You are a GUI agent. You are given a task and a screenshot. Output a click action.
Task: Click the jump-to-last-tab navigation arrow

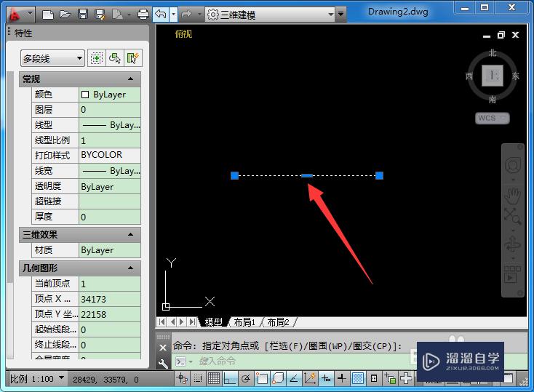click(x=193, y=322)
